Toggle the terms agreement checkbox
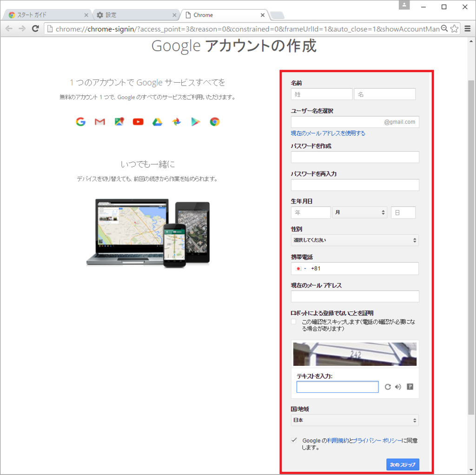The height and width of the screenshot is (475, 476). coord(294,440)
